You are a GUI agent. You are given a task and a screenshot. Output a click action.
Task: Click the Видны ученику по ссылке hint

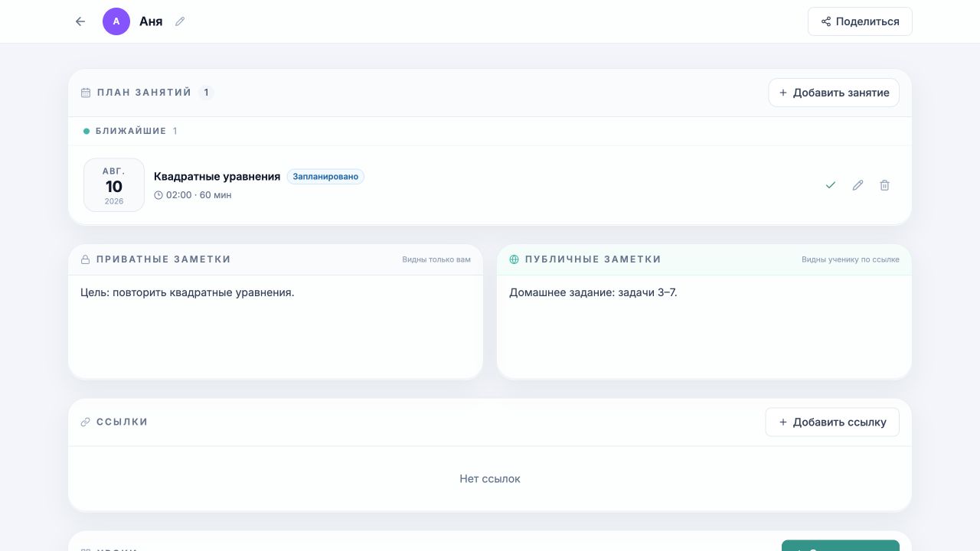851,259
